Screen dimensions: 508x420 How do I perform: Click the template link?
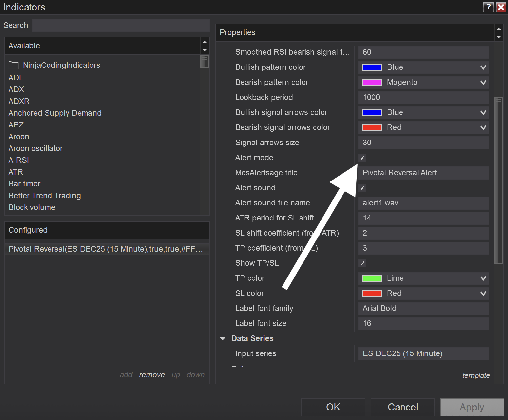point(476,375)
